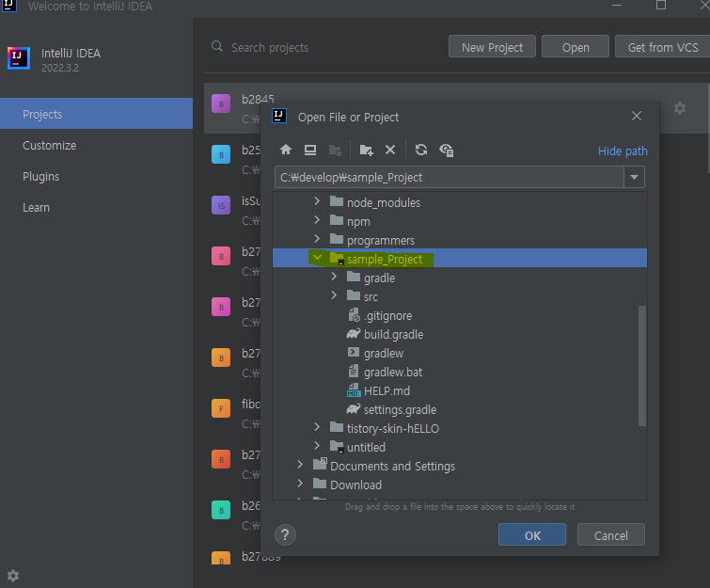Cancel the Open File dialog
This screenshot has height=588, width=710.
point(611,535)
